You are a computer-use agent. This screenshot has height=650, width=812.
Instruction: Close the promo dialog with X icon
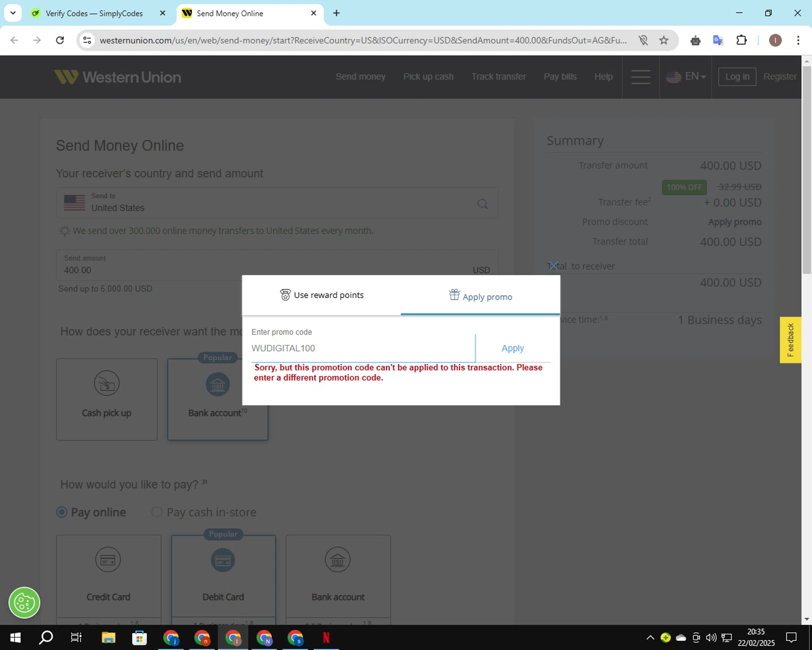click(x=553, y=266)
